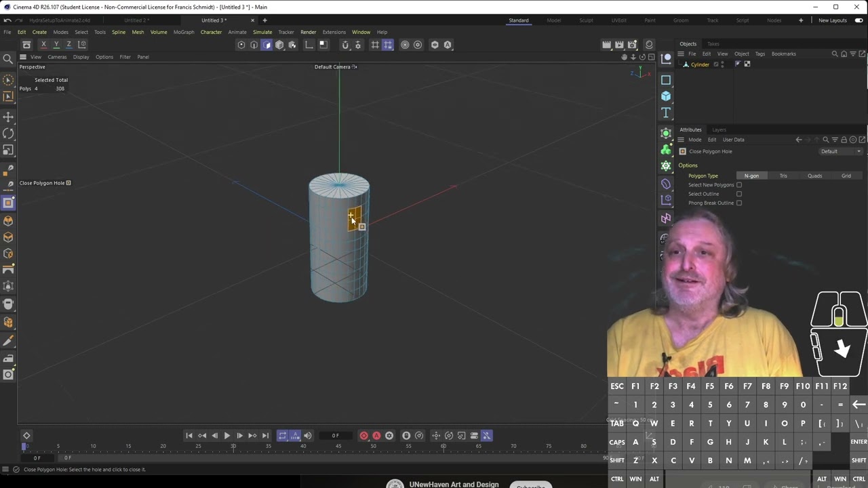The image size is (868, 488).
Task: Go to the start of timeline
Action: pos(189,436)
